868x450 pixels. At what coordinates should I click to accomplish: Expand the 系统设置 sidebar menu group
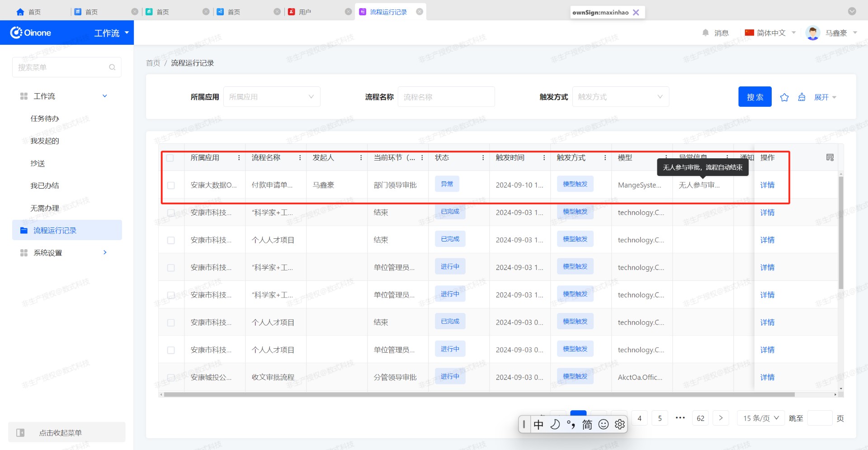[105, 252]
